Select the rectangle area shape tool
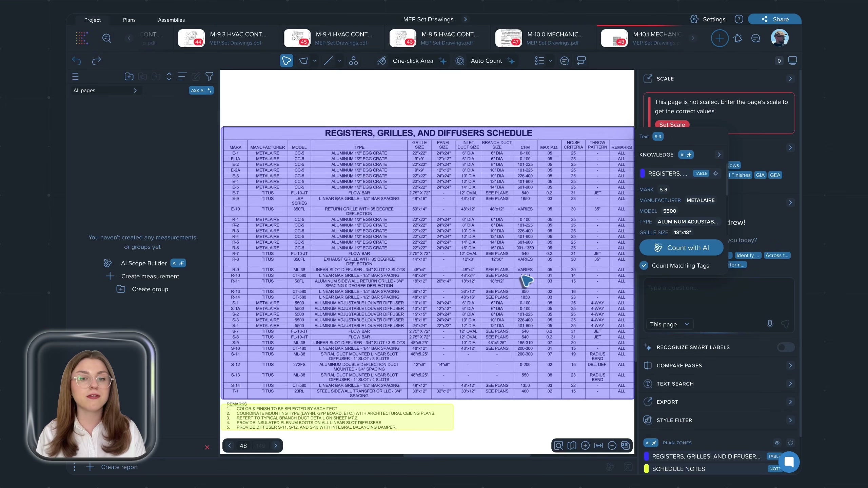 303,61
